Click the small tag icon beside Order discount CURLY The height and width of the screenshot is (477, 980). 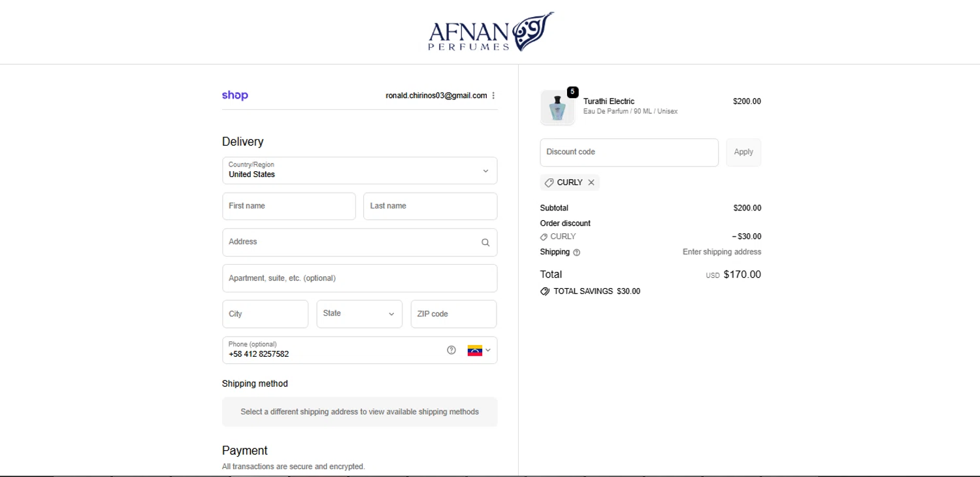[x=544, y=237]
